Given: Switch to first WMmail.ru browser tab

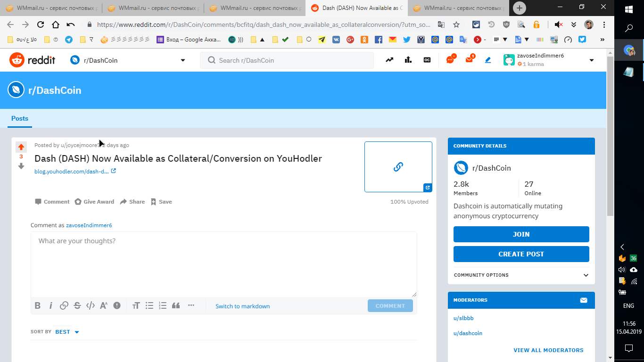Looking at the screenshot, I should 51,8.
